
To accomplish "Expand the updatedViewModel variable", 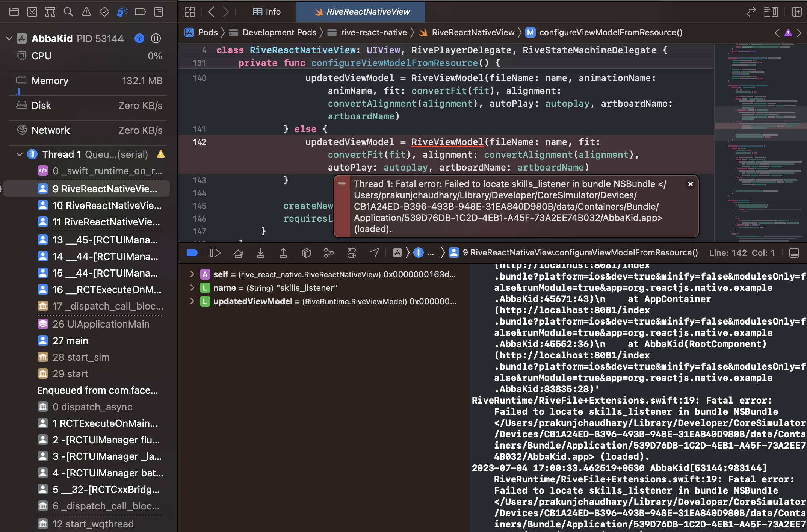I will click(192, 301).
